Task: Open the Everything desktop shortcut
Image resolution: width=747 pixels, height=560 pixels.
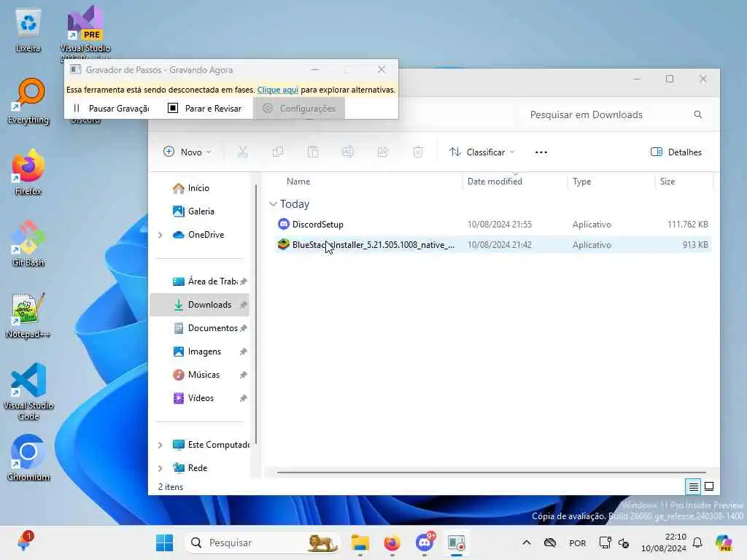Action: click(x=28, y=101)
